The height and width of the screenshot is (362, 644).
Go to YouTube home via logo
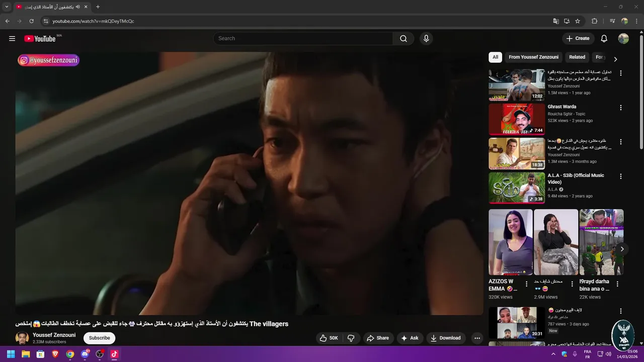coord(40,39)
